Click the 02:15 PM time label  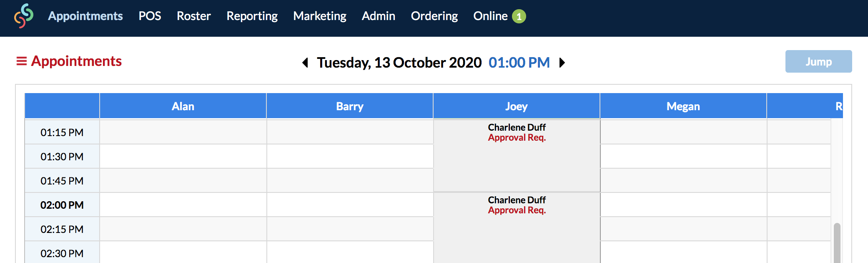[62, 229]
